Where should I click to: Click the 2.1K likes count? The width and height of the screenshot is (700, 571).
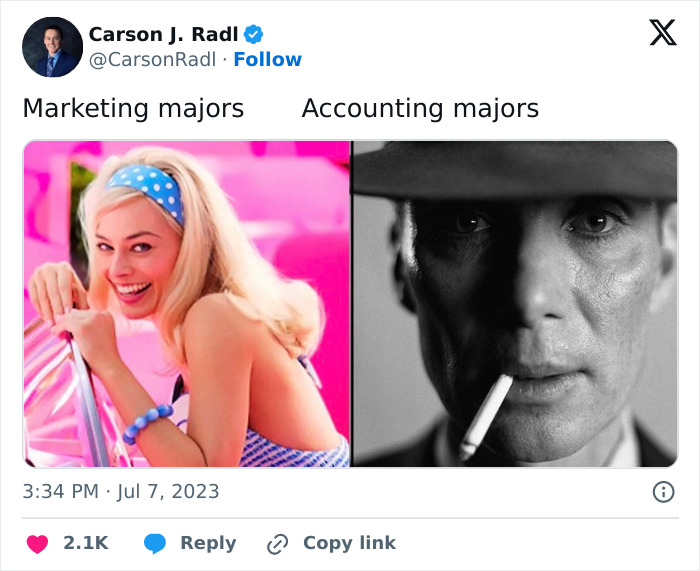(85, 543)
